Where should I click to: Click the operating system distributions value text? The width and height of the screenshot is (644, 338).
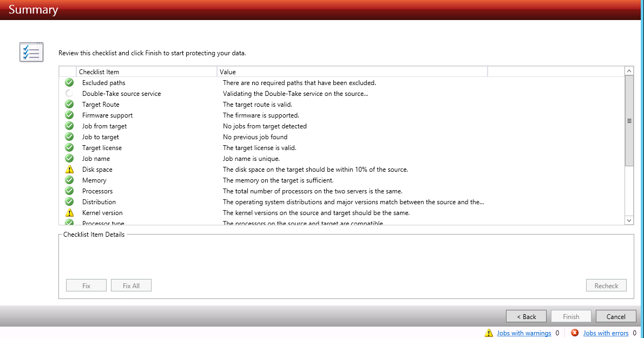pyautogui.click(x=353, y=202)
